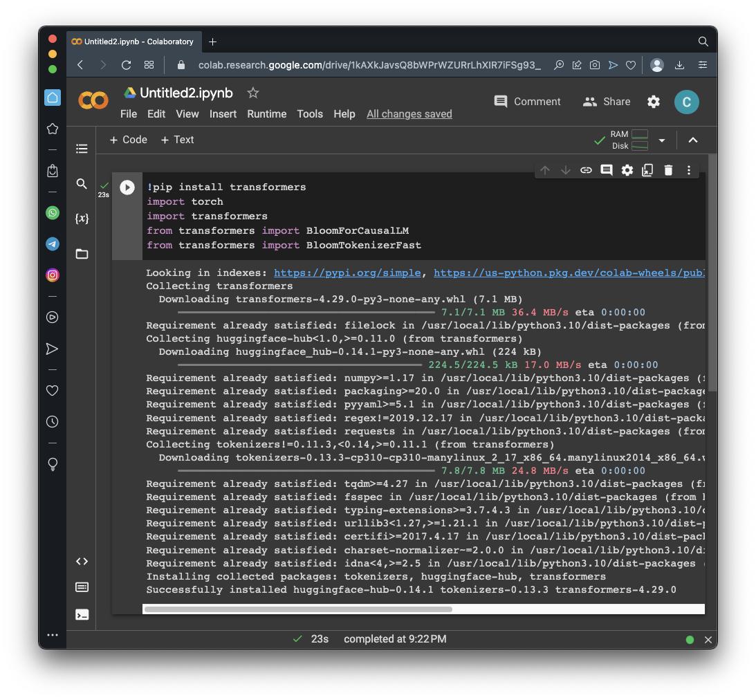Add a new Text cell
756x700 pixels.
coord(178,140)
